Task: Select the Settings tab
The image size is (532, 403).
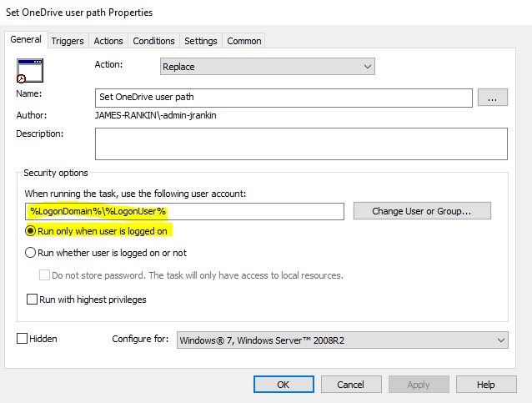Action: coord(201,41)
